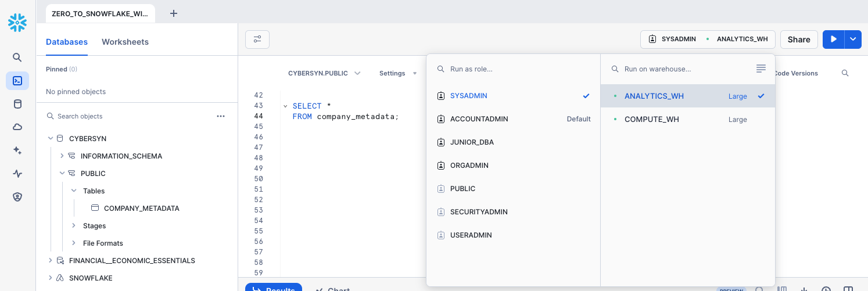Open Code Versions
The height and width of the screenshot is (291, 868).
coord(796,73)
